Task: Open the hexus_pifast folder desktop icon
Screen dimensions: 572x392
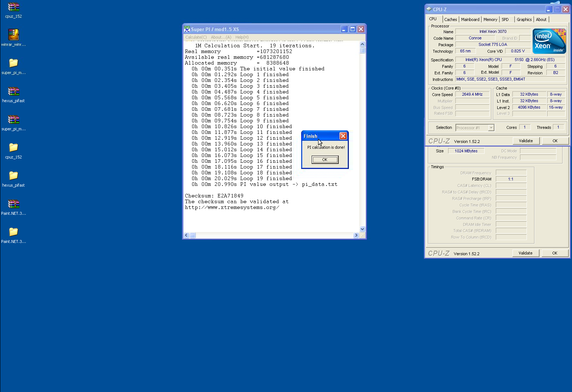Action: [13, 175]
